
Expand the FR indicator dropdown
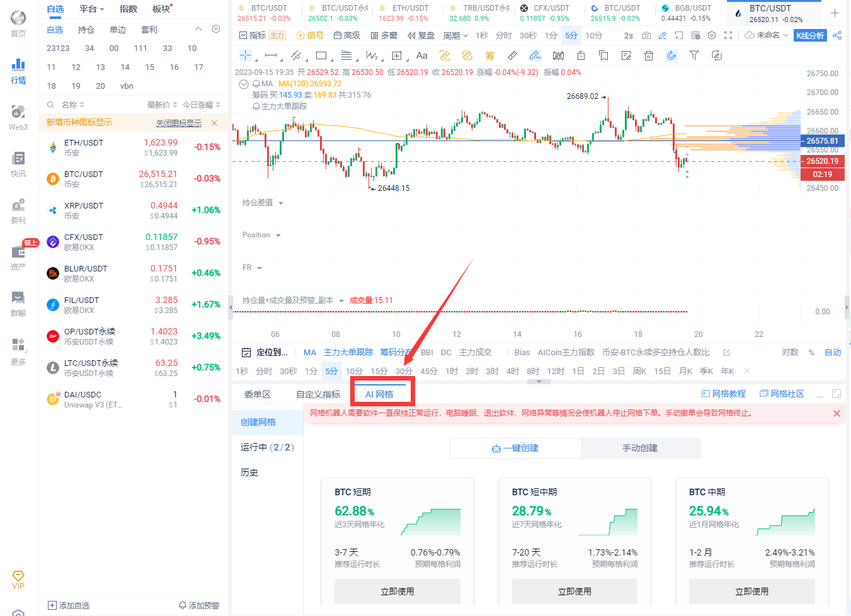click(259, 268)
